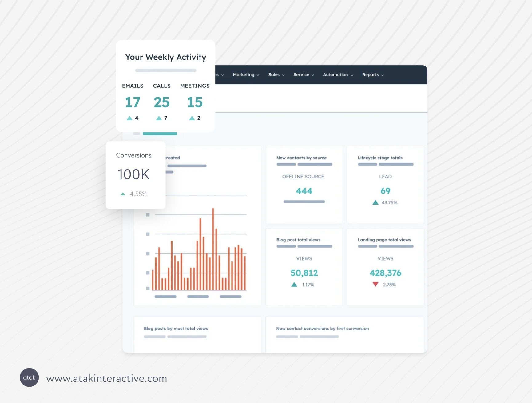Click the atak logo circle

click(29, 377)
